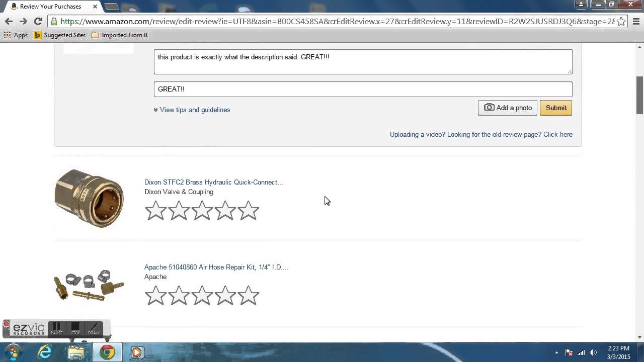
Task: Click the scrollbar down arrow
Action: click(x=639, y=337)
